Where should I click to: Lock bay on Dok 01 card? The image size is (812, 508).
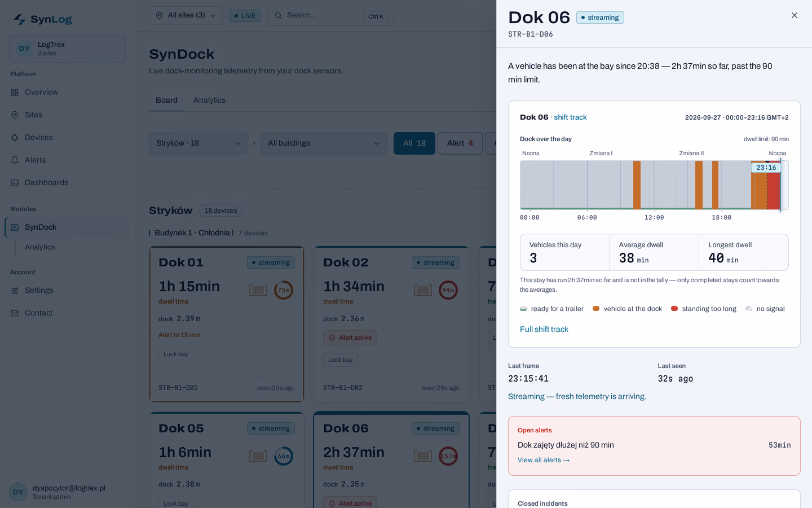176,354
